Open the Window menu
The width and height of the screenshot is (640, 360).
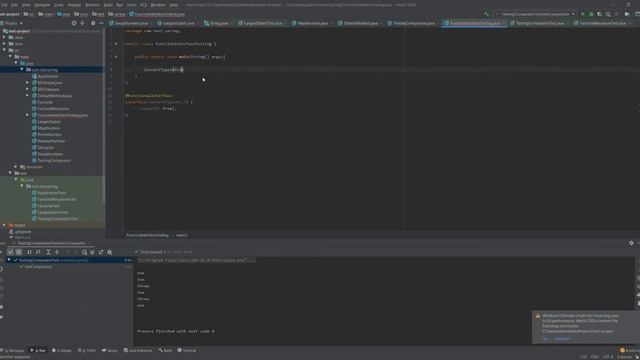(x=158, y=5)
